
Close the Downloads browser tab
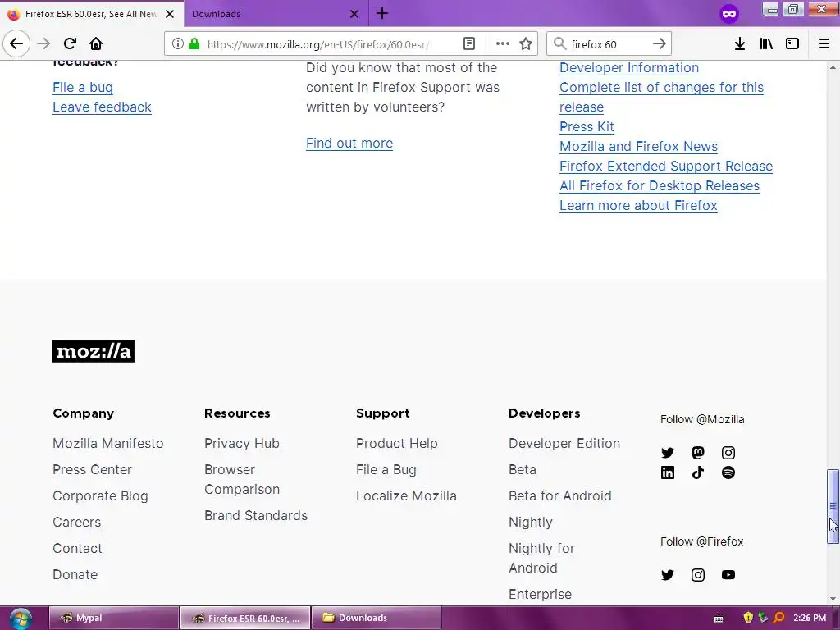(354, 14)
